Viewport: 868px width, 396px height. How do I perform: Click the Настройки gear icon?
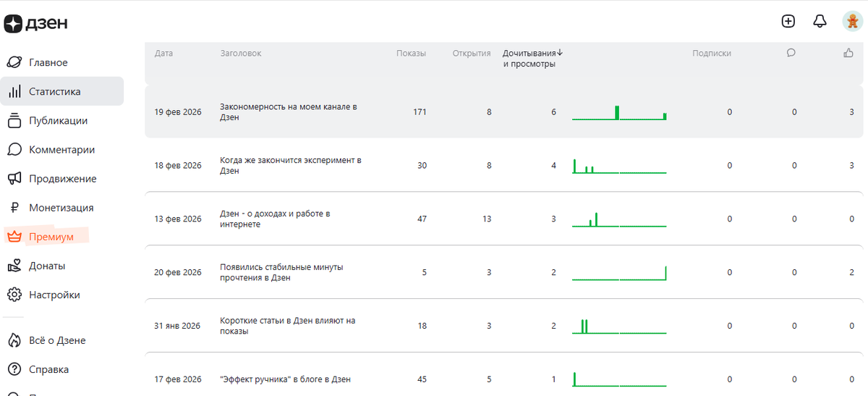click(14, 295)
